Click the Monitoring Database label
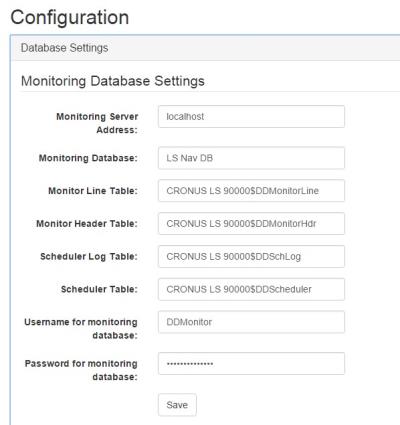This screenshot has height=425, width=400. pyautogui.click(x=88, y=158)
